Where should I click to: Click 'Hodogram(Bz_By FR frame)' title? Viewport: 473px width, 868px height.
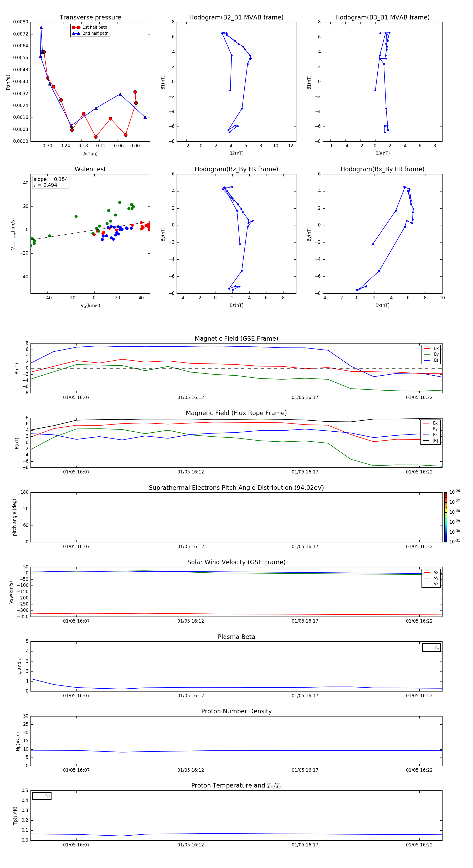[236, 169]
